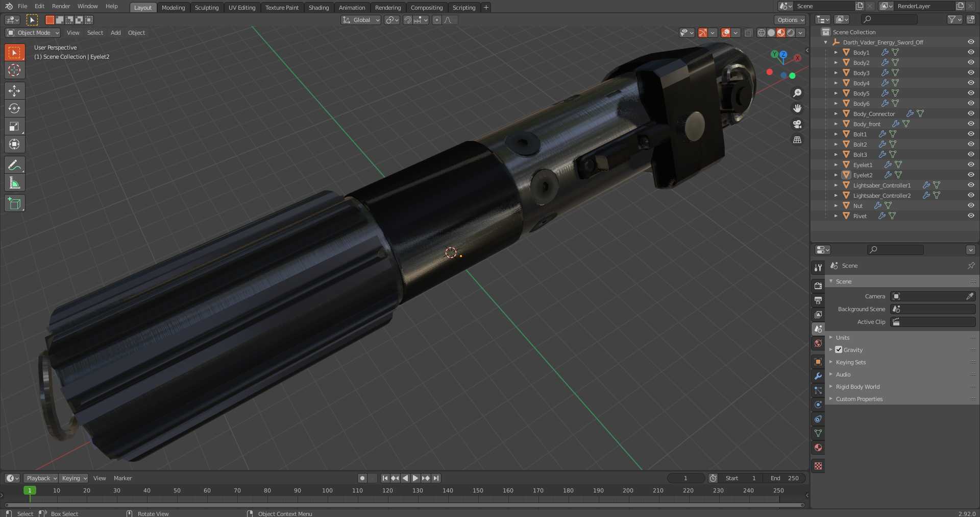Open the Texture properties tab
Screen dimensions: 980x517
click(x=818, y=466)
